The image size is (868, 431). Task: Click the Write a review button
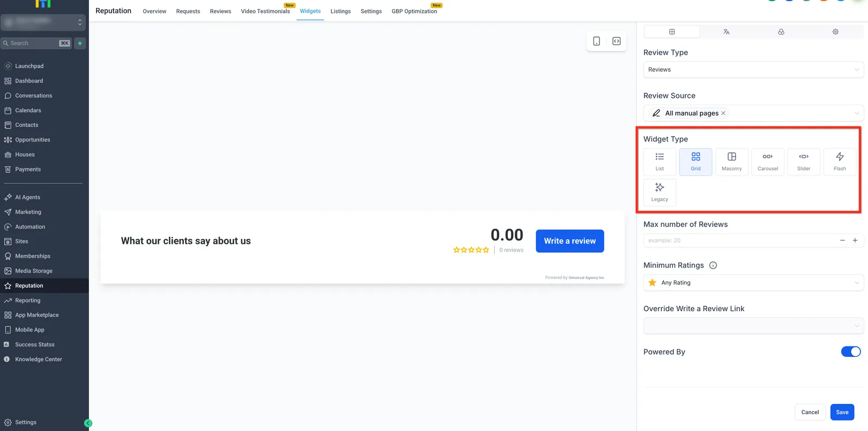tap(570, 241)
